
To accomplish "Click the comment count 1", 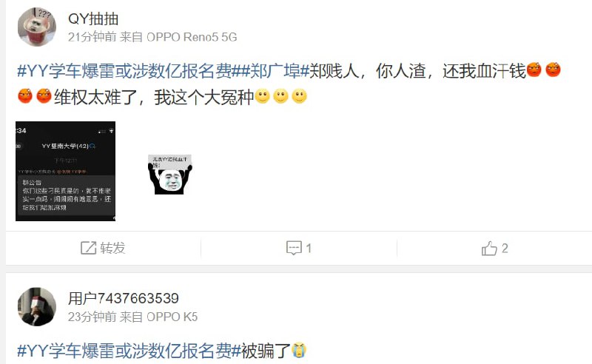I will tap(309, 248).
